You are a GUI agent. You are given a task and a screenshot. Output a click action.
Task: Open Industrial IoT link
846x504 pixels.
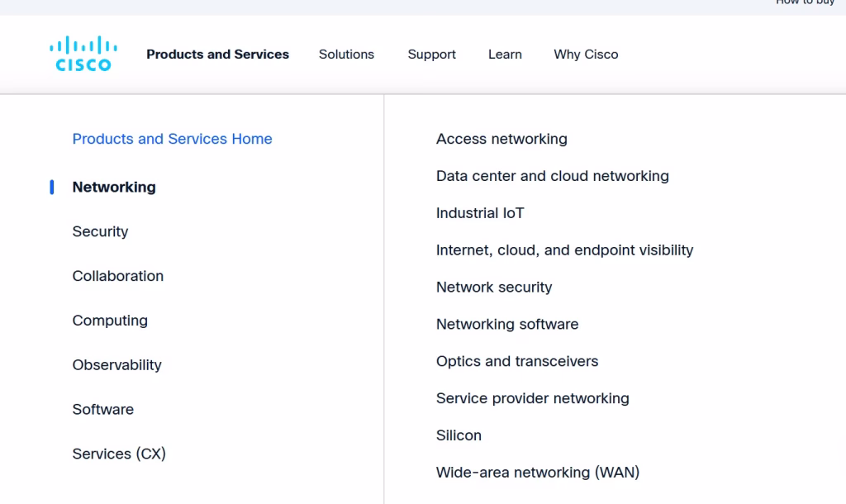pyautogui.click(x=480, y=213)
